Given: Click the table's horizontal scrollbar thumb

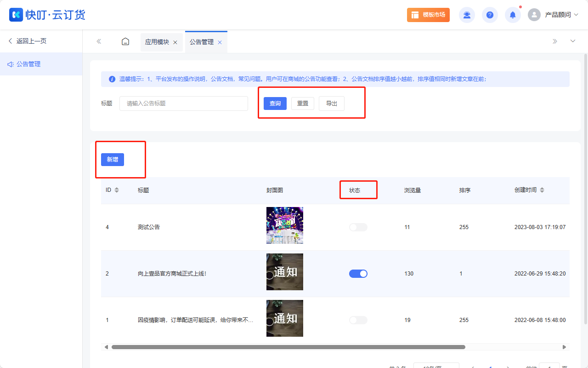Looking at the screenshot, I should [x=288, y=347].
